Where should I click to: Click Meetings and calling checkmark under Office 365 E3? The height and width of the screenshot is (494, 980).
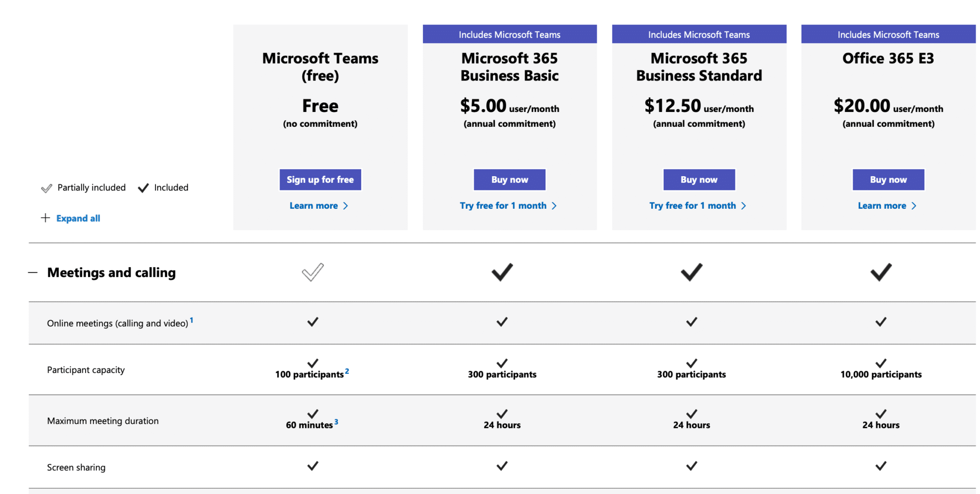[x=881, y=272]
